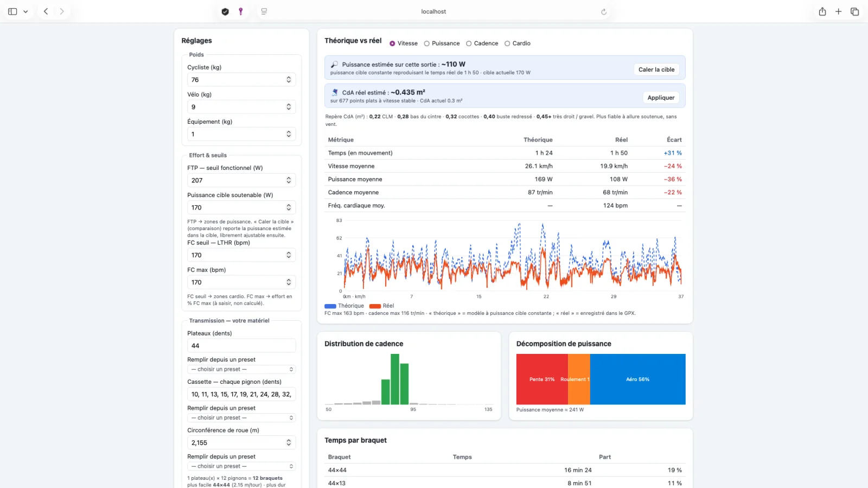Reload the localhost page
The width and height of the screenshot is (868, 488).
point(604,11)
